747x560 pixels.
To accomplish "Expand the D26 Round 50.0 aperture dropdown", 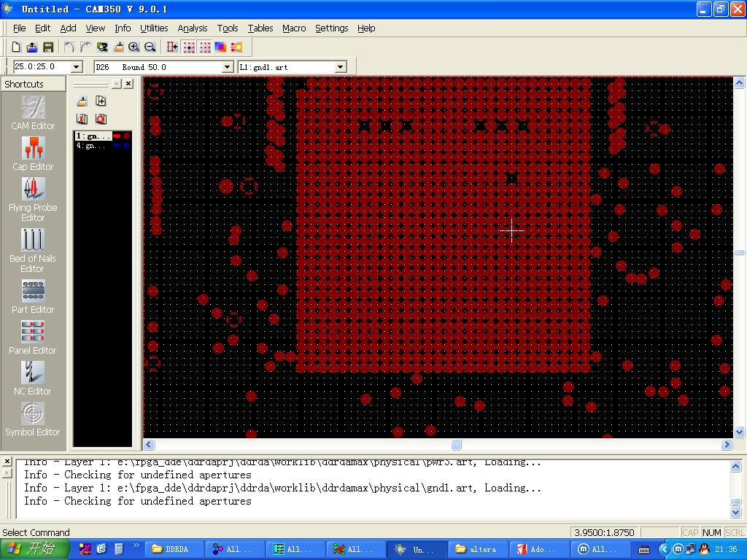I will coord(228,67).
